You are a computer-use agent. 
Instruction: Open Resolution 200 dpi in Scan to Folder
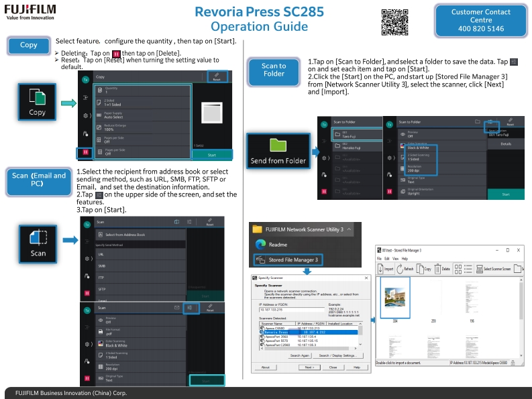[441, 168]
